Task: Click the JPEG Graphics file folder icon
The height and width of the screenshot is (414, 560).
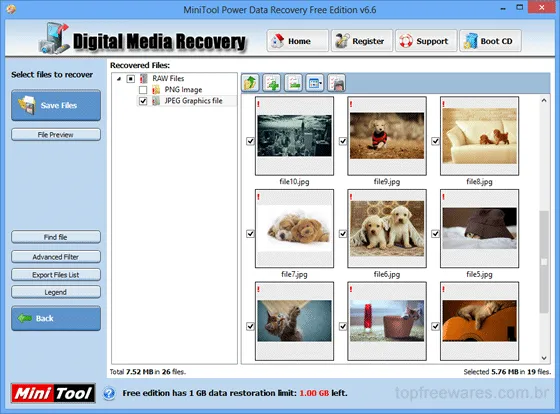Action: 156,101
